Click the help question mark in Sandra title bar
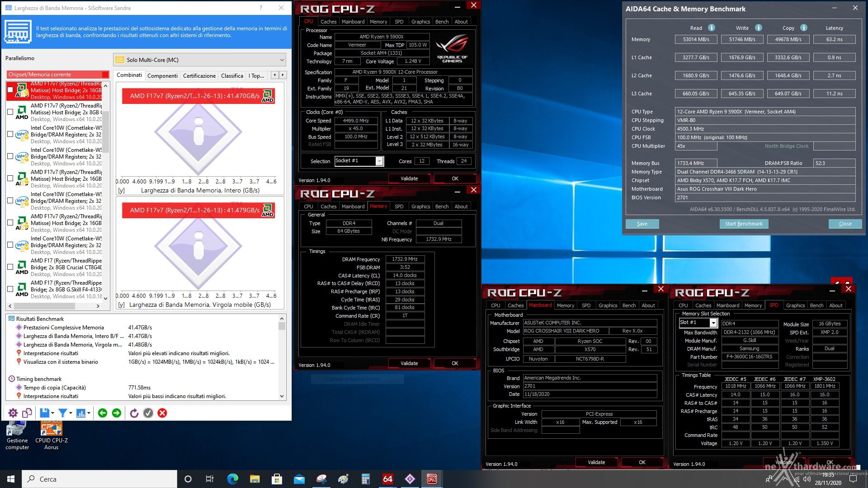Screen dimensions: 868x488 point(261,8)
